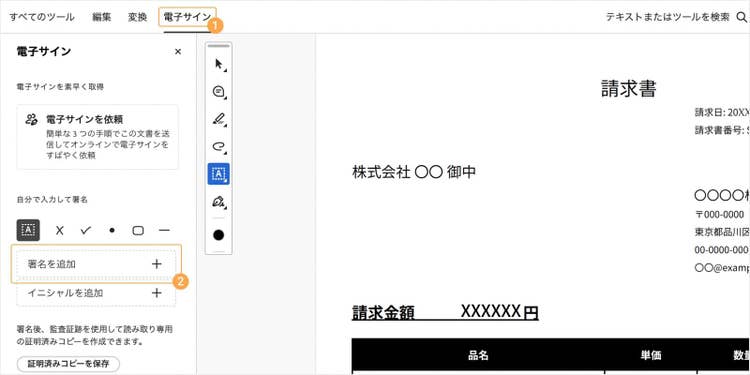Click the search magnifier icon

coord(741,17)
